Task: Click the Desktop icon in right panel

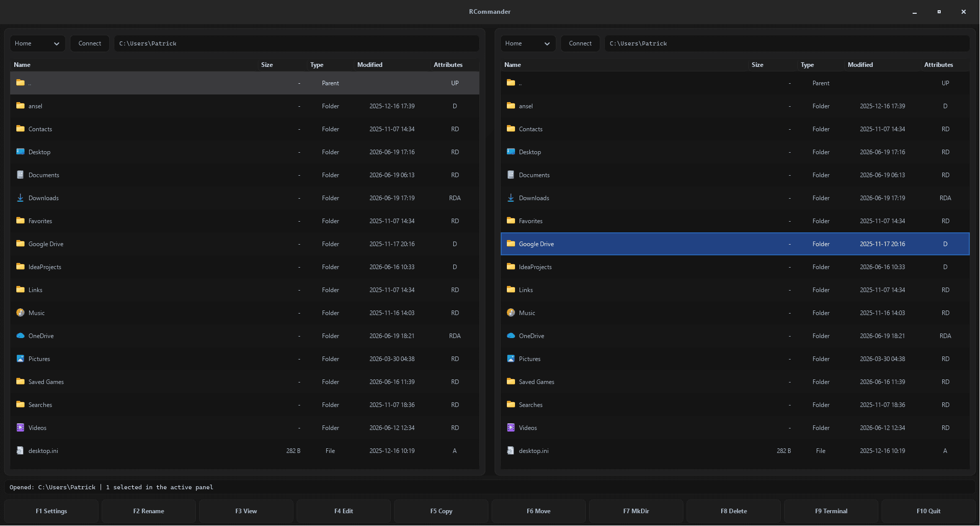Action: [x=511, y=152]
